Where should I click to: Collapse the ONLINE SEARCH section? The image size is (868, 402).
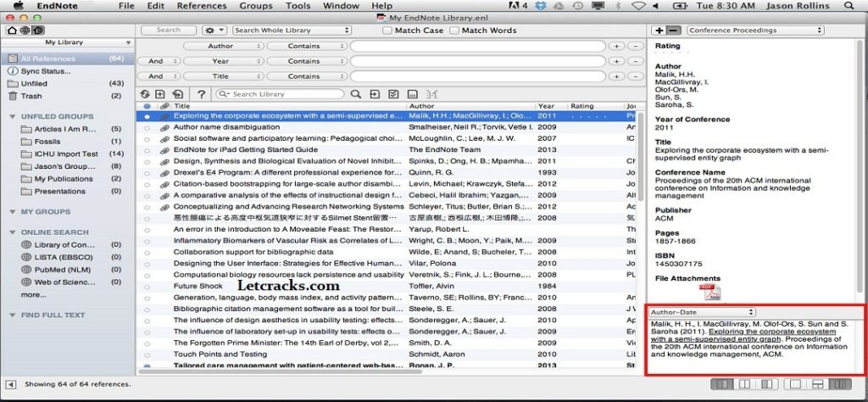[13, 232]
